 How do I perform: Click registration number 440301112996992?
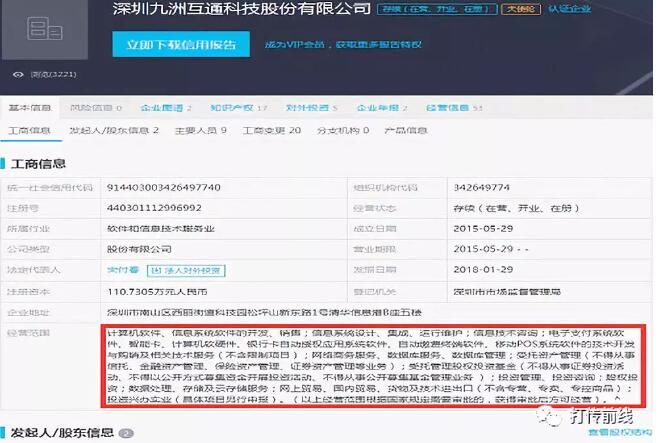click(x=154, y=208)
